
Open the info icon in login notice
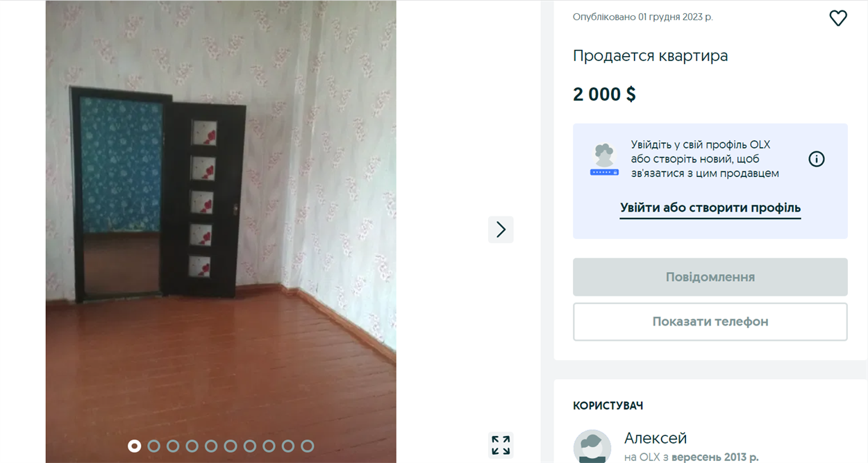pos(817,159)
